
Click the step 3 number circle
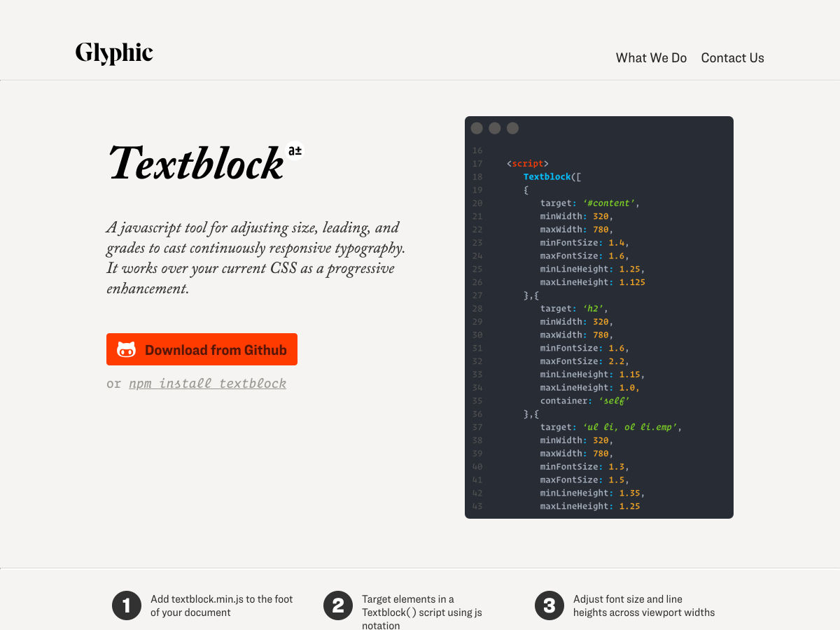tap(549, 605)
